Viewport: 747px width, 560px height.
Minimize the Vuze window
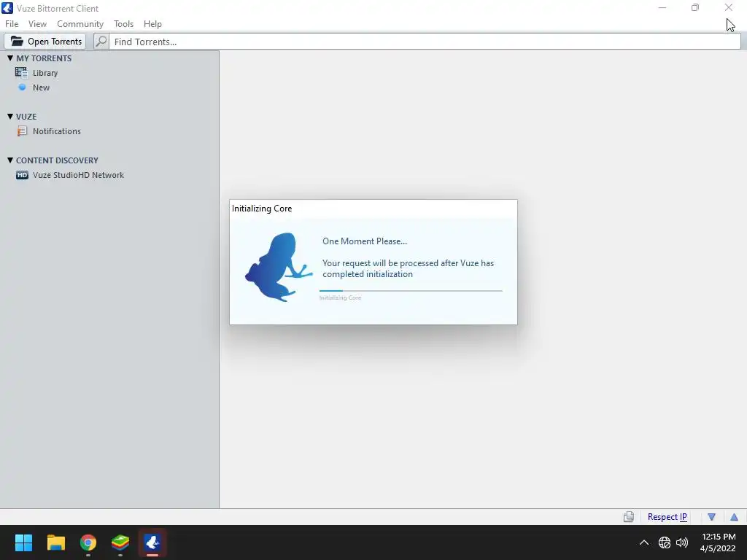click(x=662, y=7)
